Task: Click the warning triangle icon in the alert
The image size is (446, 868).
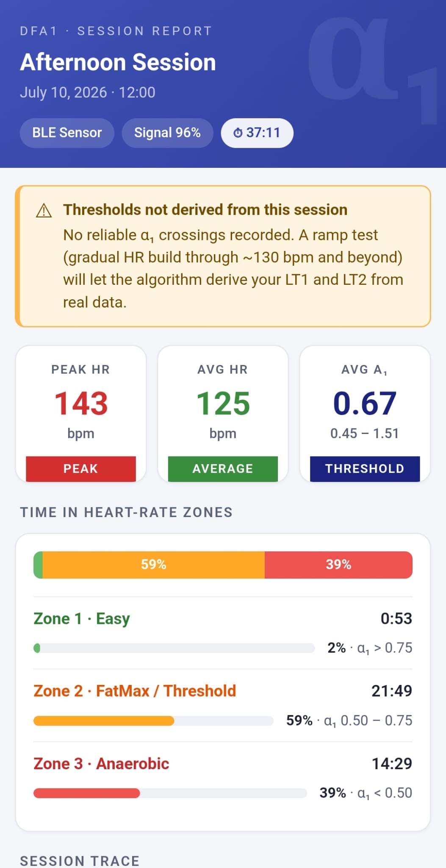Action: (x=44, y=211)
